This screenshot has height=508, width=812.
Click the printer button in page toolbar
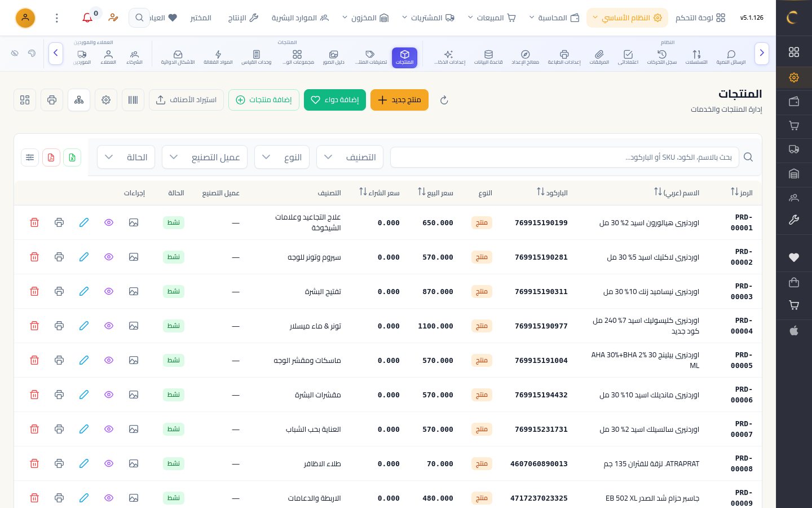pyautogui.click(x=52, y=100)
